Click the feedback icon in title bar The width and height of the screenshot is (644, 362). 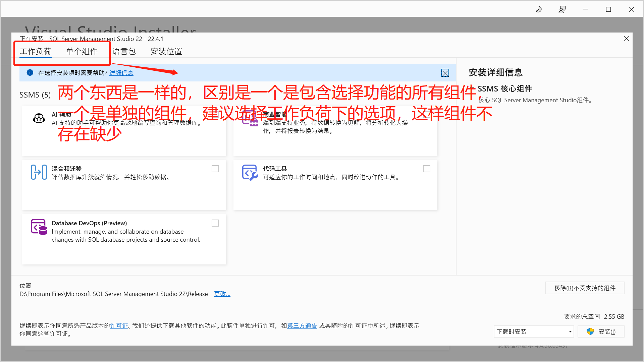point(562,9)
